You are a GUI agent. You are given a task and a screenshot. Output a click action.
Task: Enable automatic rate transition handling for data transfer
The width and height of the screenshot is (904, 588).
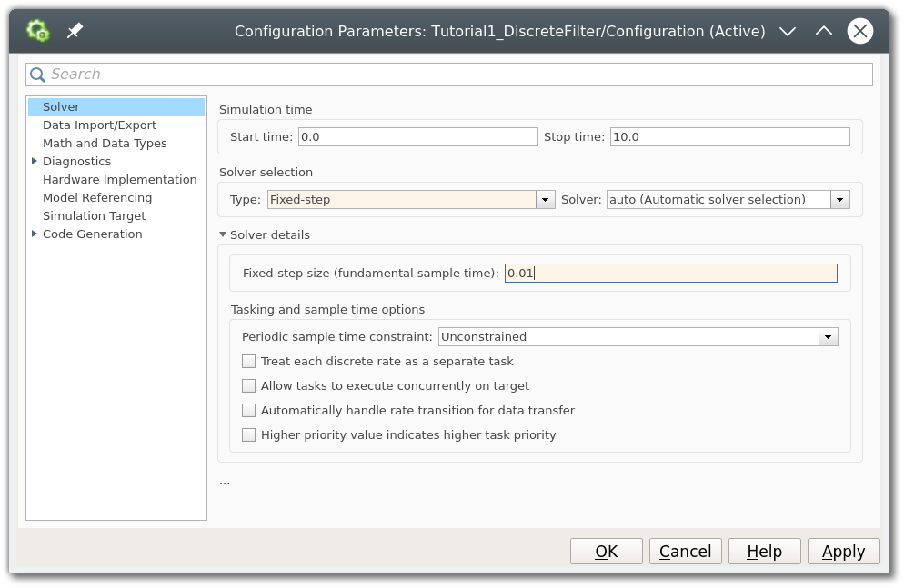point(248,410)
